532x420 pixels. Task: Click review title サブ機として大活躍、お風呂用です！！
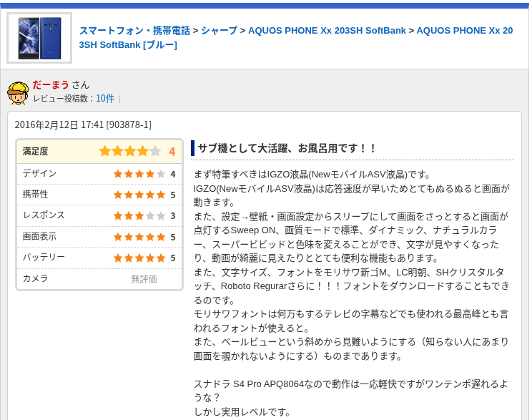[287, 148]
